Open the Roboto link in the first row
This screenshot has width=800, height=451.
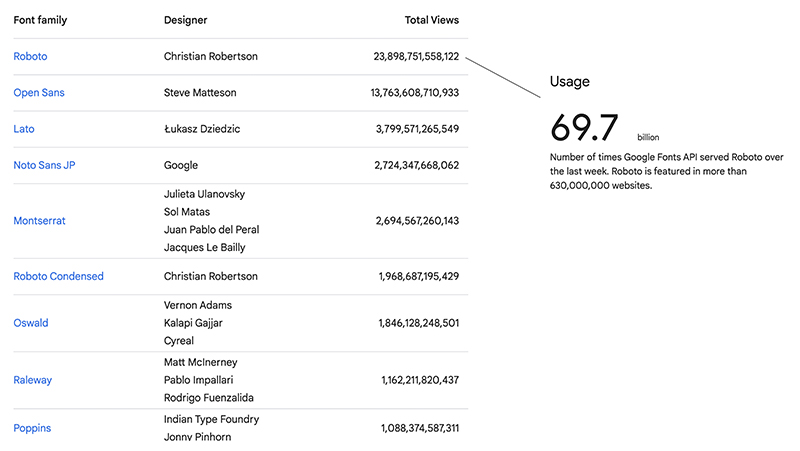30,57
